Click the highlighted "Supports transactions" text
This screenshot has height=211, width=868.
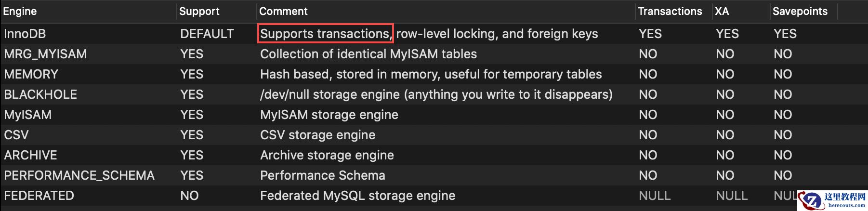tap(325, 34)
